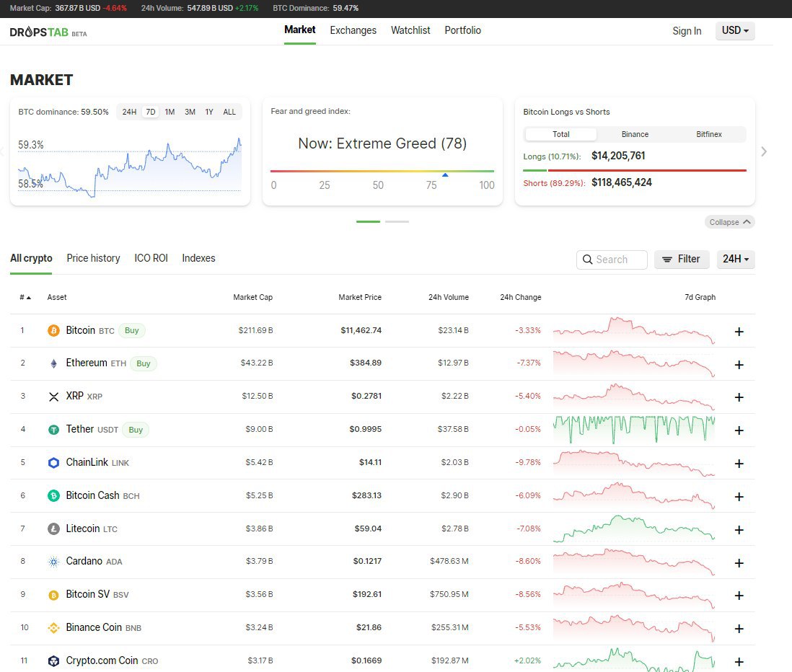The height and width of the screenshot is (672, 792).
Task: Collapse the market widgets section
Action: [730, 222]
